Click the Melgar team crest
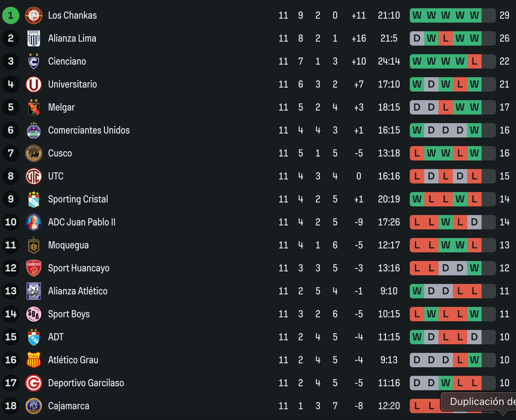The height and width of the screenshot is (420, 516). click(34, 107)
